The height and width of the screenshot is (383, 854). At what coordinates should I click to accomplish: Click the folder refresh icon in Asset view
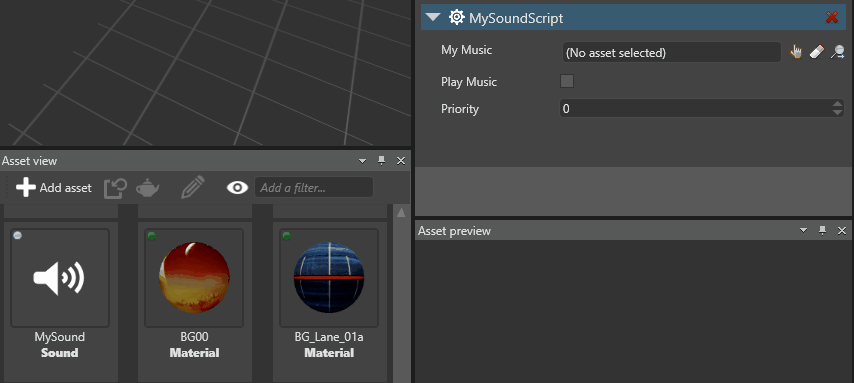click(x=115, y=188)
